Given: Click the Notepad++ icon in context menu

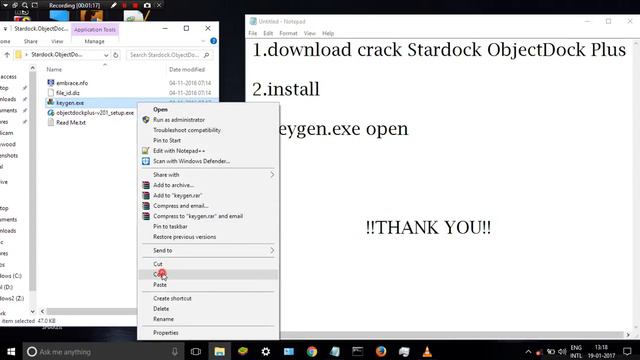Looking at the screenshot, I should coord(146,151).
